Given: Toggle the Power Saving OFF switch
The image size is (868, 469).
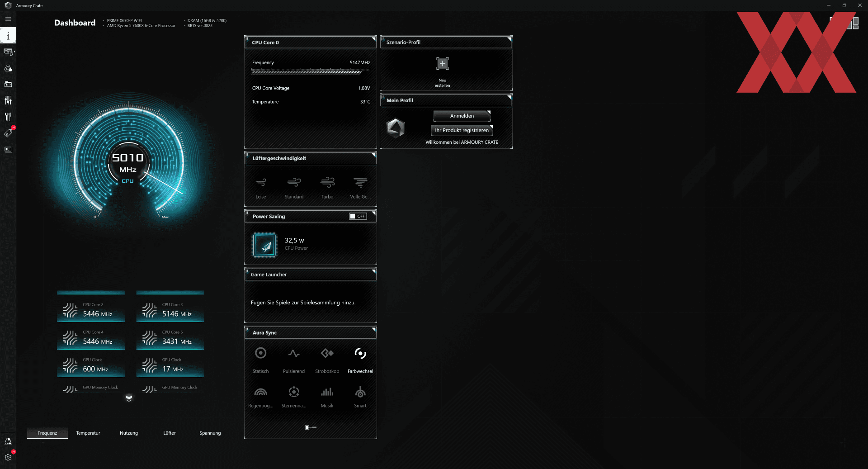Looking at the screenshot, I should (x=358, y=216).
